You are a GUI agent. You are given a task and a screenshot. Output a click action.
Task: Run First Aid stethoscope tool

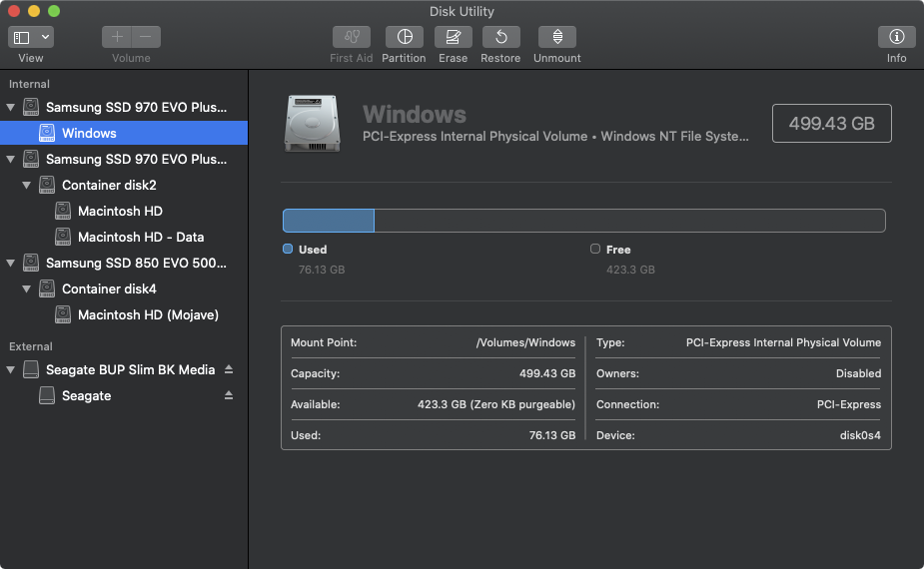pyautogui.click(x=352, y=37)
